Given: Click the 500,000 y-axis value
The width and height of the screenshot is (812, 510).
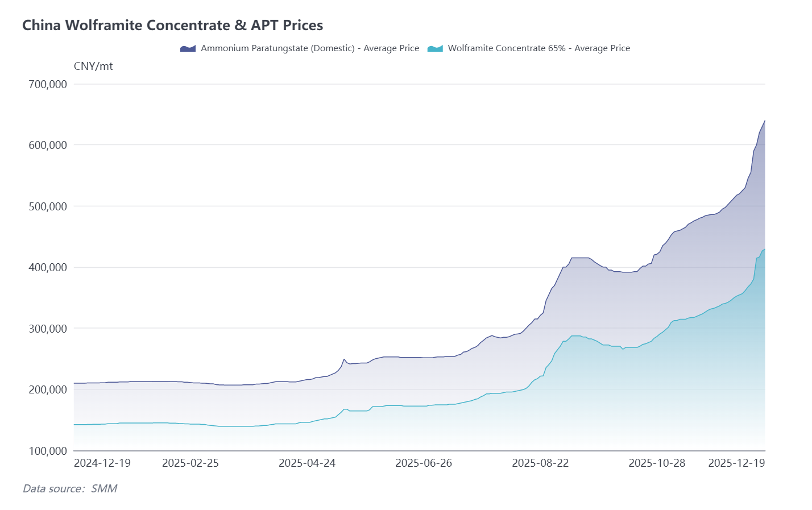Looking at the screenshot, I should pos(48,206).
